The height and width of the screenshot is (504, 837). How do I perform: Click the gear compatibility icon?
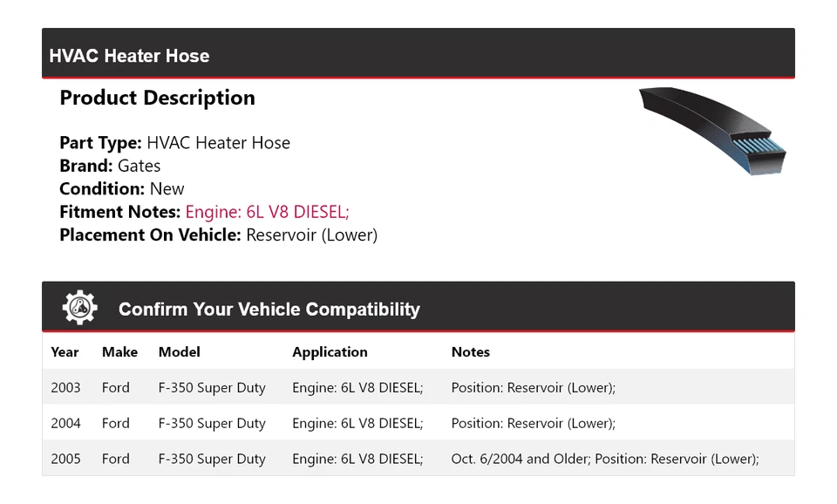pos(79,308)
